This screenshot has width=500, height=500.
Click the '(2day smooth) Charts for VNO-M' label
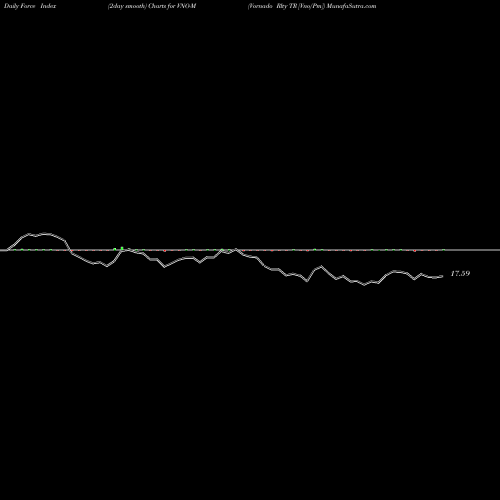click(152, 6)
